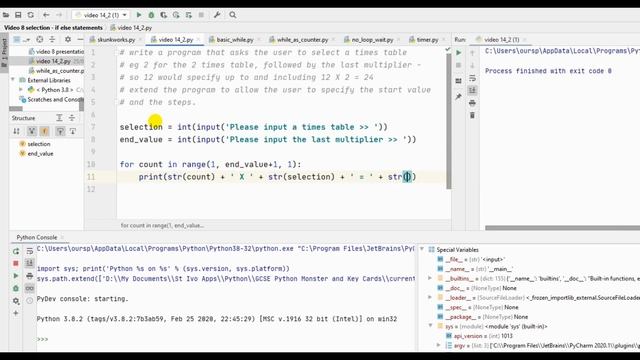This screenshot has width=640, height=360.
Task: Click collapse all icon in Project panel
Action: 52,40
